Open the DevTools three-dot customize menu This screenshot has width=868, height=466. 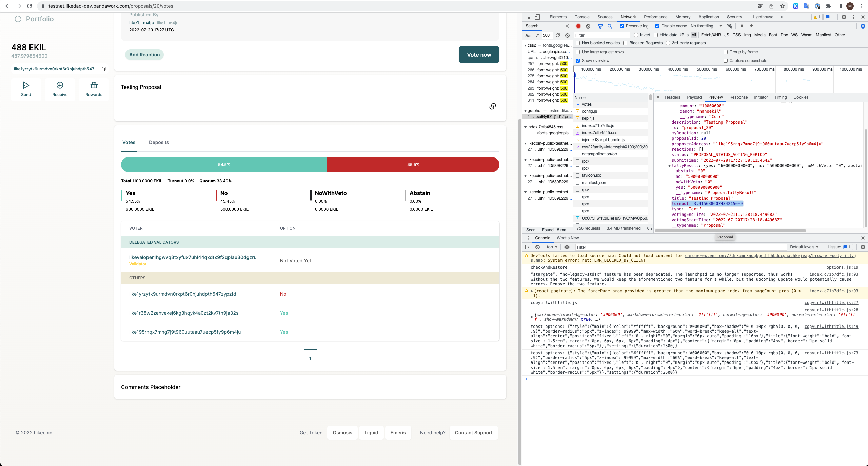tap(854, 17)
